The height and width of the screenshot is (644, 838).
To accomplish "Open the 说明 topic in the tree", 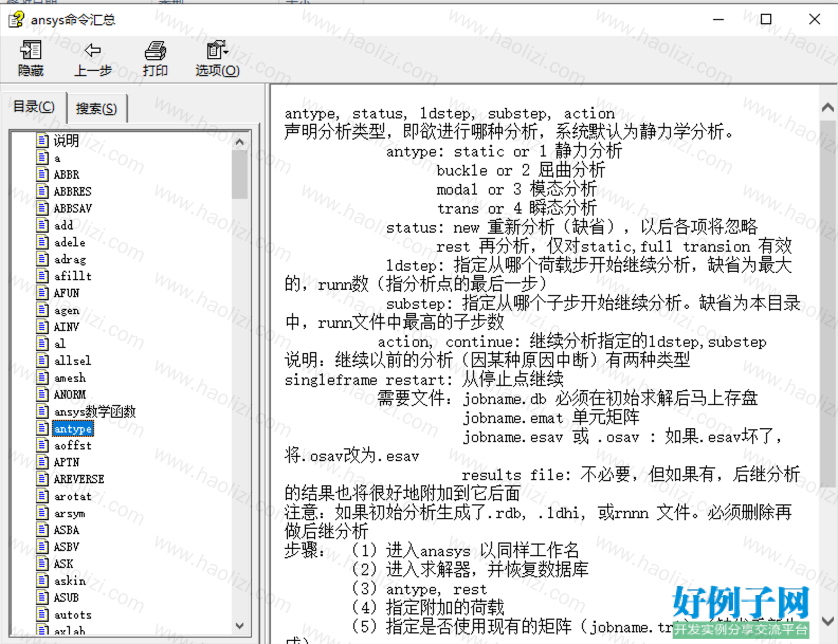I will click(66, 141).
